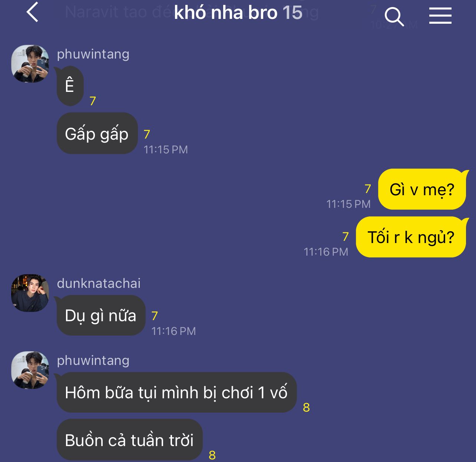Select the 'Gấp gấp' message bubble
This screenshot has height=462, width=476.
(x=97, y=133)
